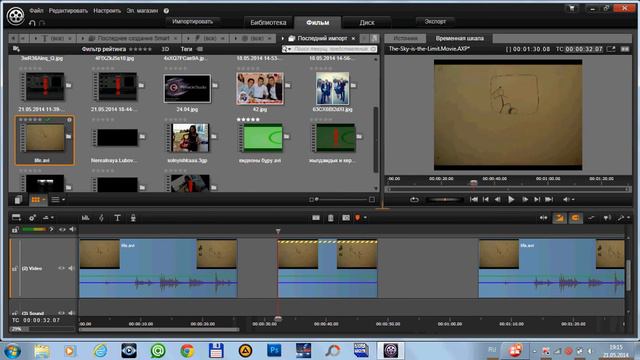The width and height of the screenshot is (640, 360).
Task: Click the Pinnacle Studio film reel logo
Action: click(x=16, y=16)
